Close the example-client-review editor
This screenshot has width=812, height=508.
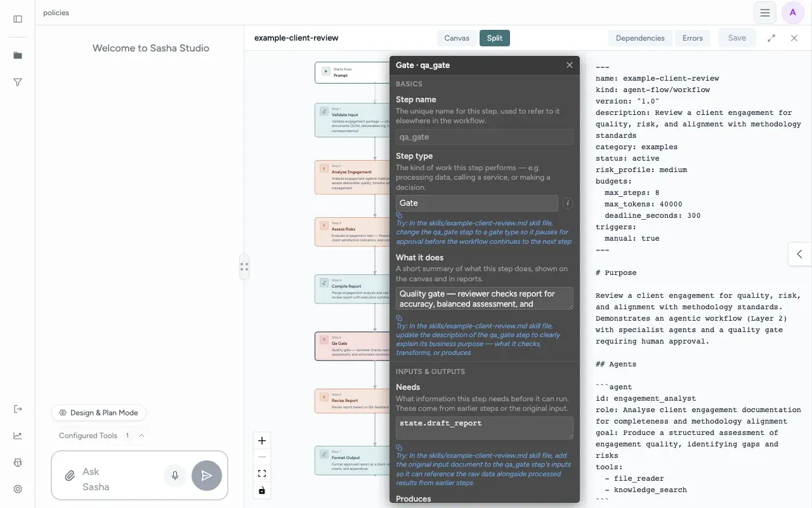pyautogui.click(x=794, y=38)
